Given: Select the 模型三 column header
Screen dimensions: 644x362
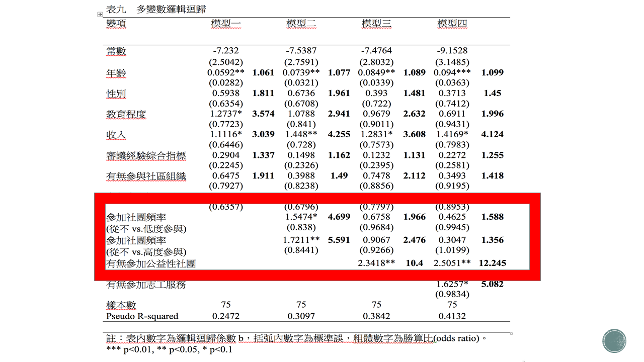Looking at the screenshot, I should click(x=376, y=24).
